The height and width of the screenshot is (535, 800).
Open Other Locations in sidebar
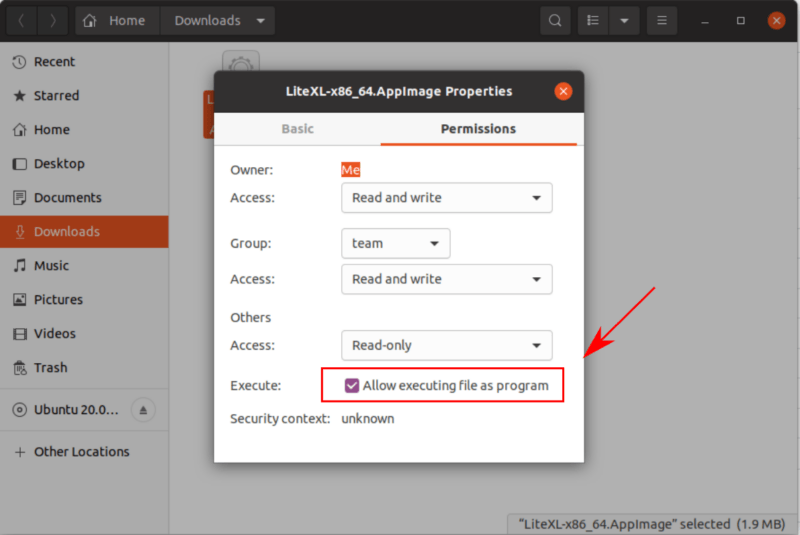[x=81, y=452]
